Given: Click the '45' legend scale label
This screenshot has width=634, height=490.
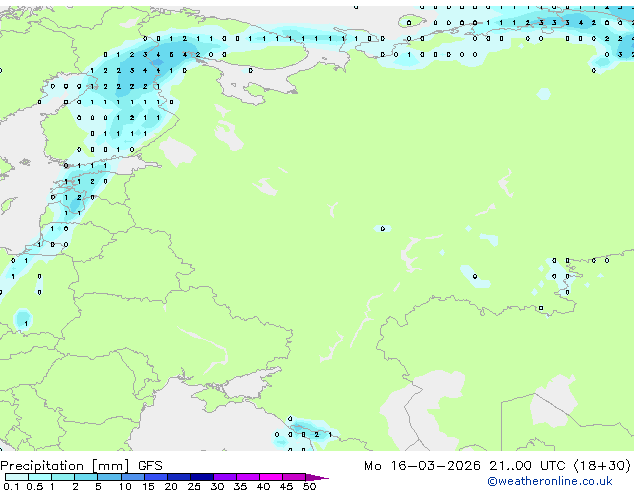Looking at the screenshot, I should [286, 486].
